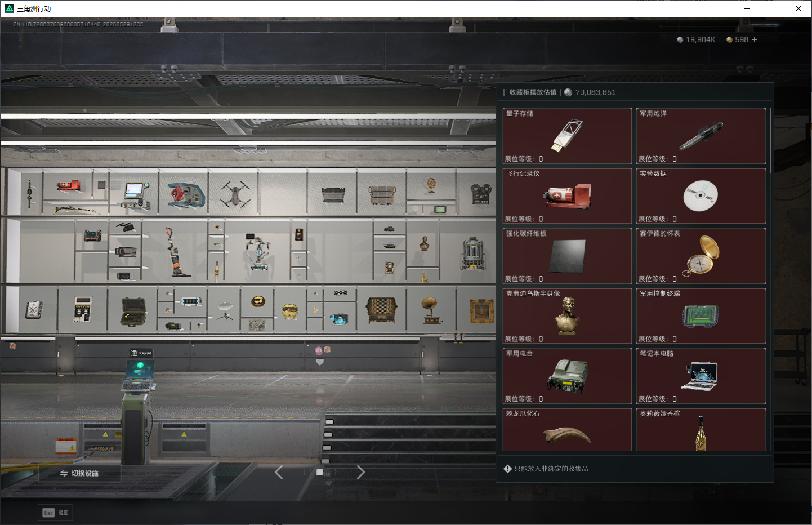Screen dimensions: 812x525
Task: Choose the 克劳迪乌斯半身像 card
Action: pos(567,316)
